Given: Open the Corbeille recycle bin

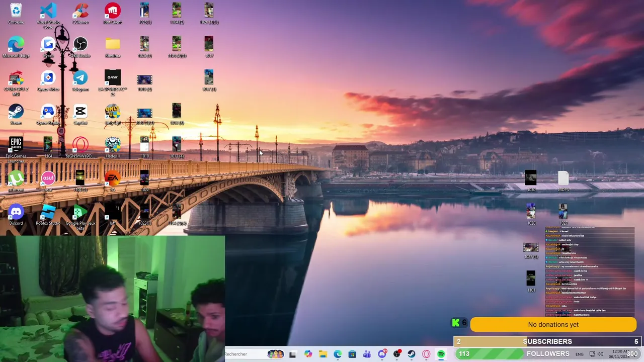Looking at the screenshot, I should pyautogui.click(x=16, y=14).
